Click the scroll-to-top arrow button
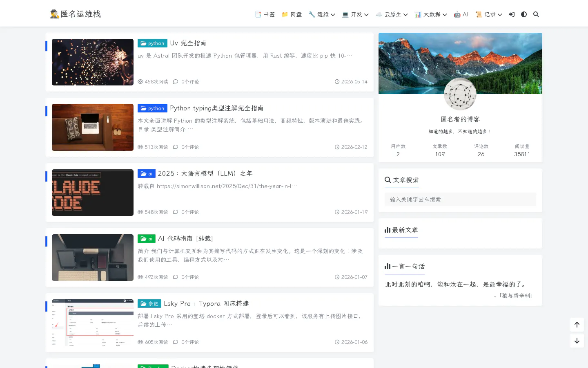Screen dimensions: 588x368 click(x=577, y=325)
